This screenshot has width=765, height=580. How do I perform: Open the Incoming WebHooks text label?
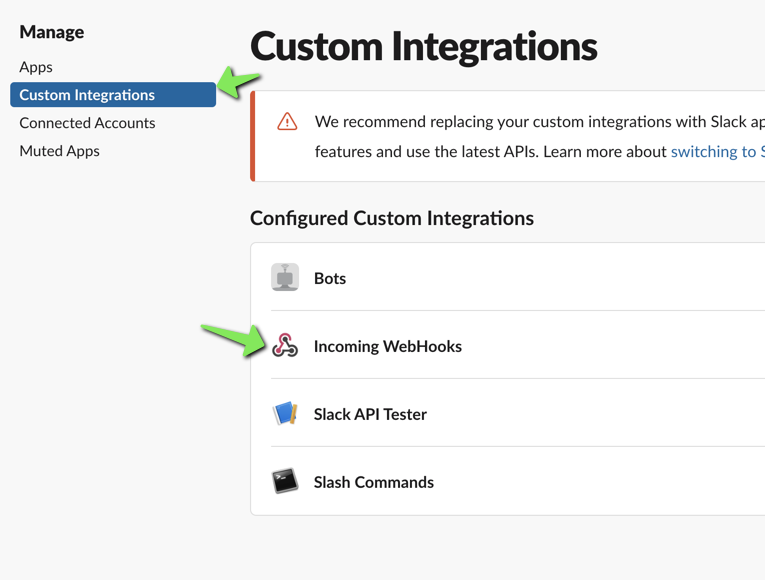(388, 346)
